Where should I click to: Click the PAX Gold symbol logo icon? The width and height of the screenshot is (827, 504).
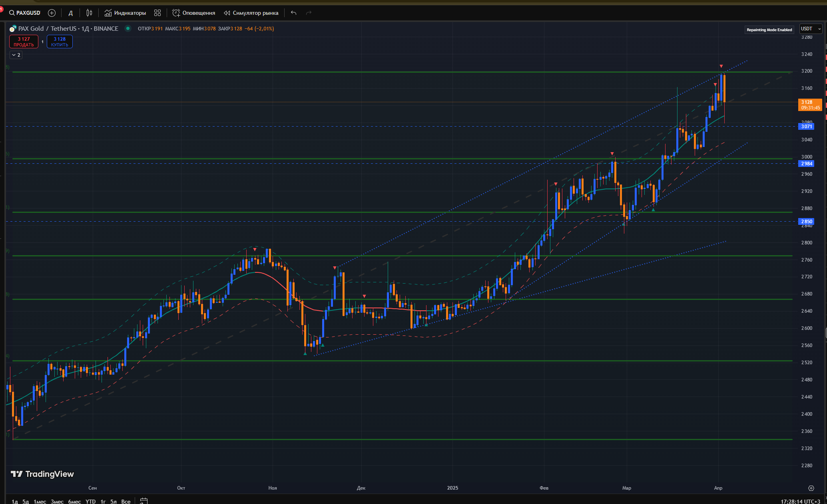point(13,29)
